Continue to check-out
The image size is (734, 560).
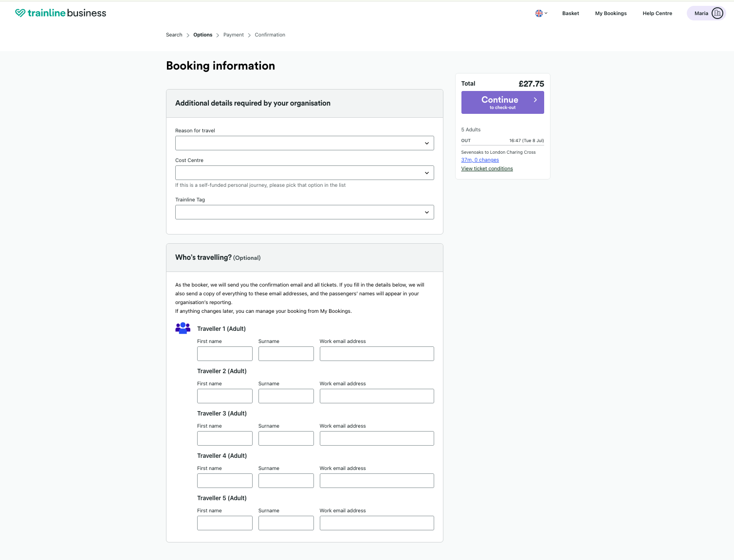[503, 102]
